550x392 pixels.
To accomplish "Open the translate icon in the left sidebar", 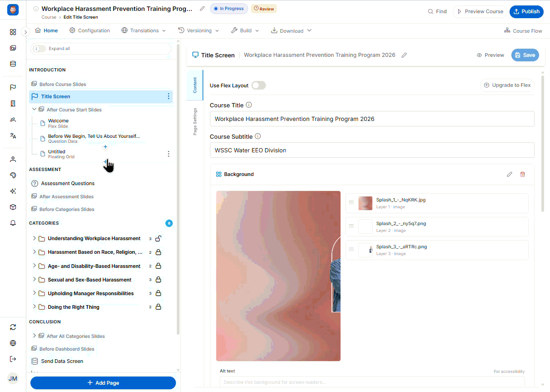I will pos(13,136).
